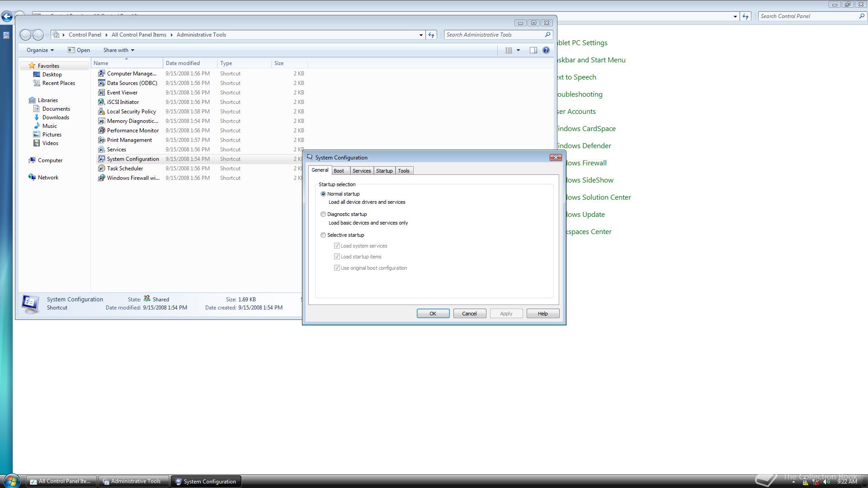Select the Task Scheduler icon
Viewport: 868px width, 488px height.
102,168
